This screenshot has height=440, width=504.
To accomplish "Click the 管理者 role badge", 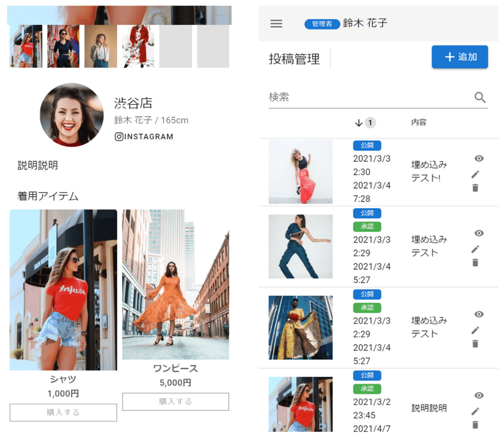I will pyautogui.click(x=322, y=24).
